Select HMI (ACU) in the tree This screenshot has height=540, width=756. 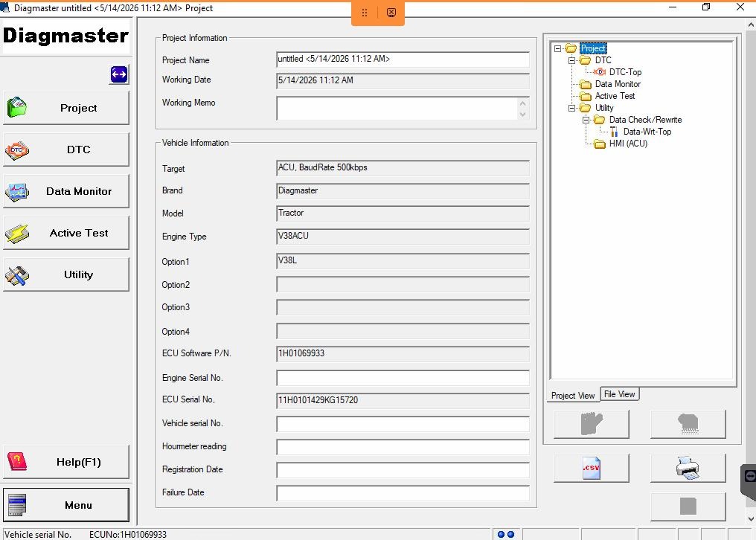(628, 144)
